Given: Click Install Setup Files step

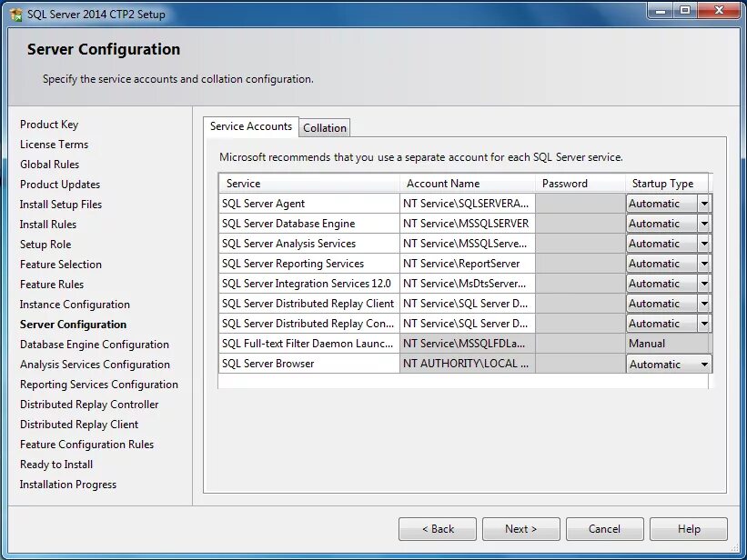Looking at the screenshot, I should pyautogui.click(x=61, y=205).
